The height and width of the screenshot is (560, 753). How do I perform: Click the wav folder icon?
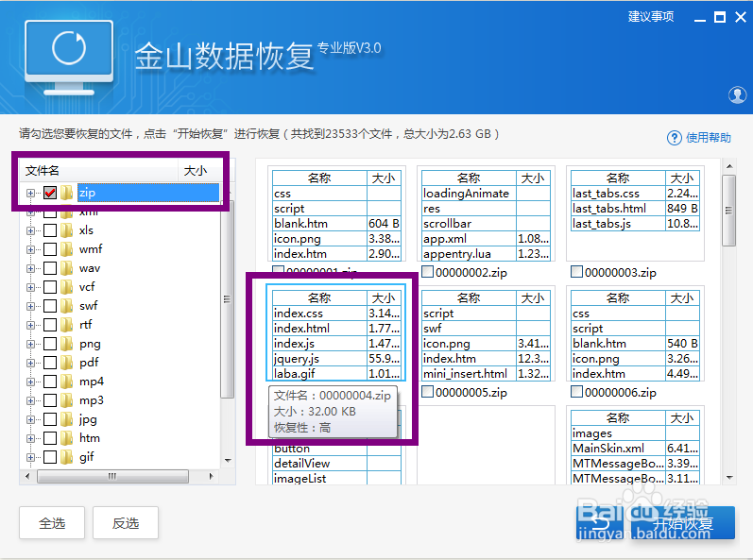67,268
